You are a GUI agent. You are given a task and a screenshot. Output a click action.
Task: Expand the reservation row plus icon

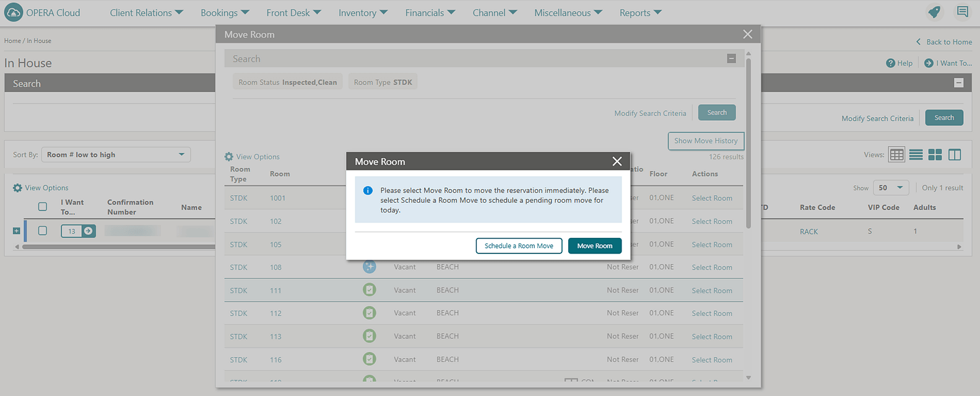coord(17,231)
